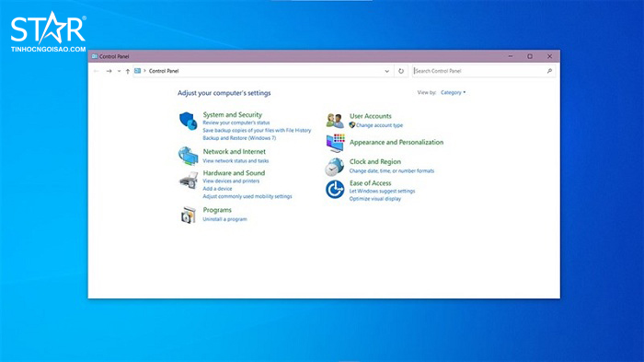Open the Hardware and Sound printer icon
This screenshot has width=644, height=362.
click(x=189, y=181)
